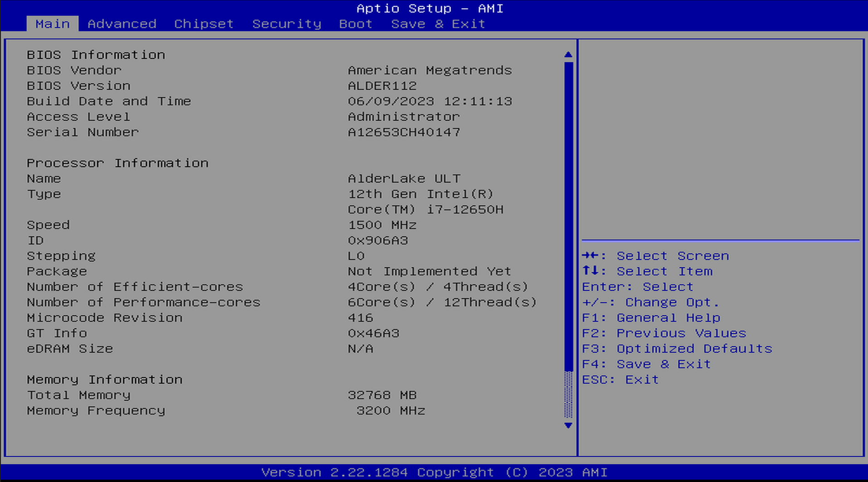This screenshot has width=868, height=482.
Task: Click the 6Core(s) / 12Thread(s) value
Action: (442, 302)
